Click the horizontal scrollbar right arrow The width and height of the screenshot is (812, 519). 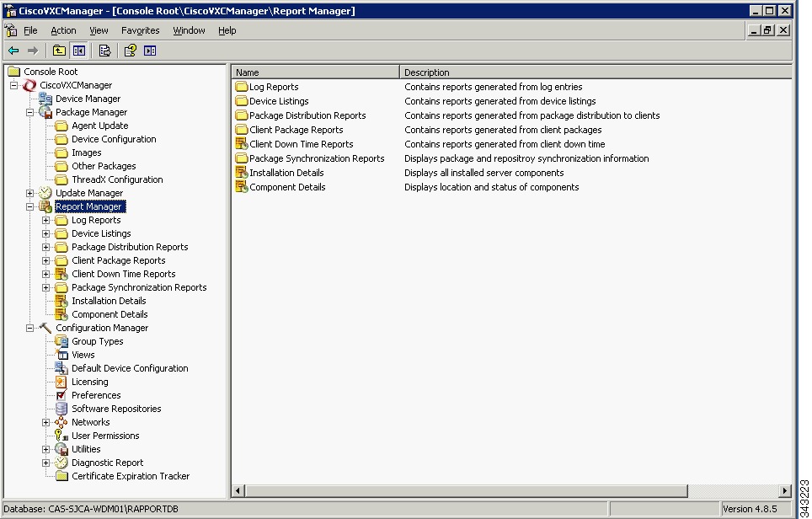tap(785, 490)
